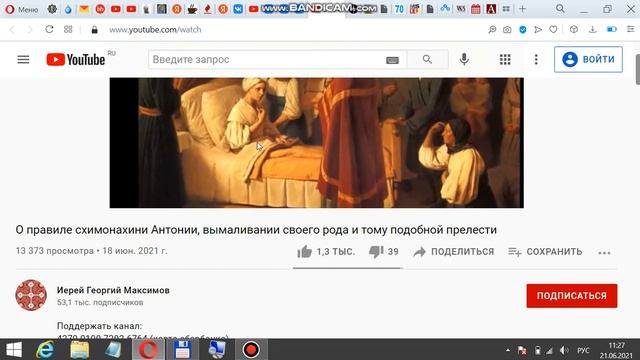Switch to Opera in the taskbar
Viewport: 640px width, 360px height.
tap(148, 350)
